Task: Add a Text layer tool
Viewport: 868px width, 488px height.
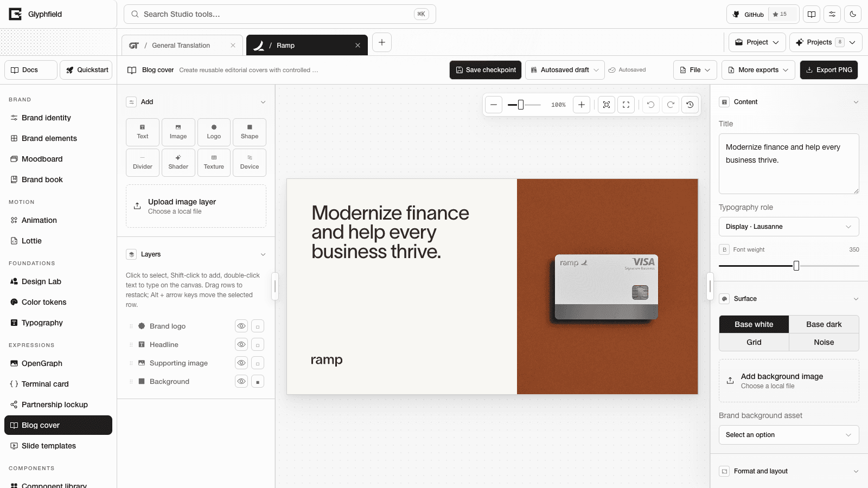Action: pyautogui.click(x=143, y=132)
